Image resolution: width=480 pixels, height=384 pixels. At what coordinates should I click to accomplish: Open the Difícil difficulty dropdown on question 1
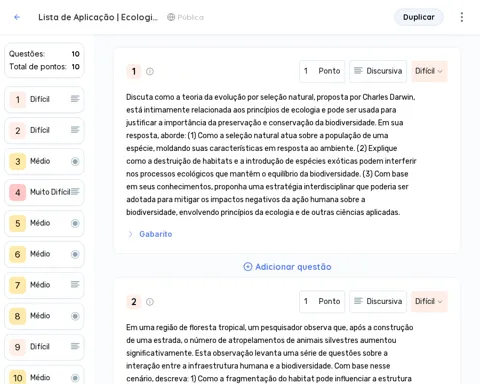pyautogui.click(x=429, y=71)
